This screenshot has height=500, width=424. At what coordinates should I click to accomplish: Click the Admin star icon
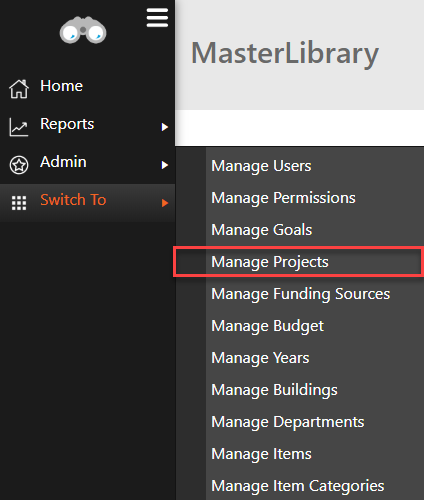(19, 165)
